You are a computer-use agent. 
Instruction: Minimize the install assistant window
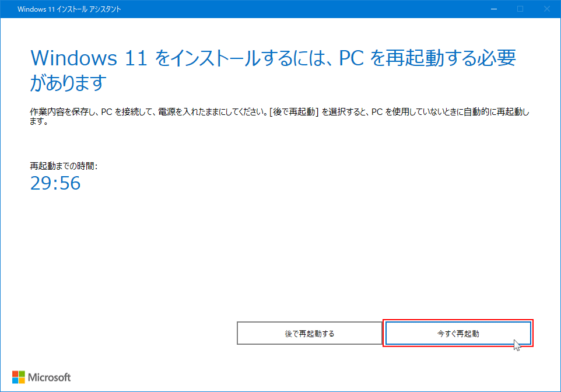click(x=493, y=9)
